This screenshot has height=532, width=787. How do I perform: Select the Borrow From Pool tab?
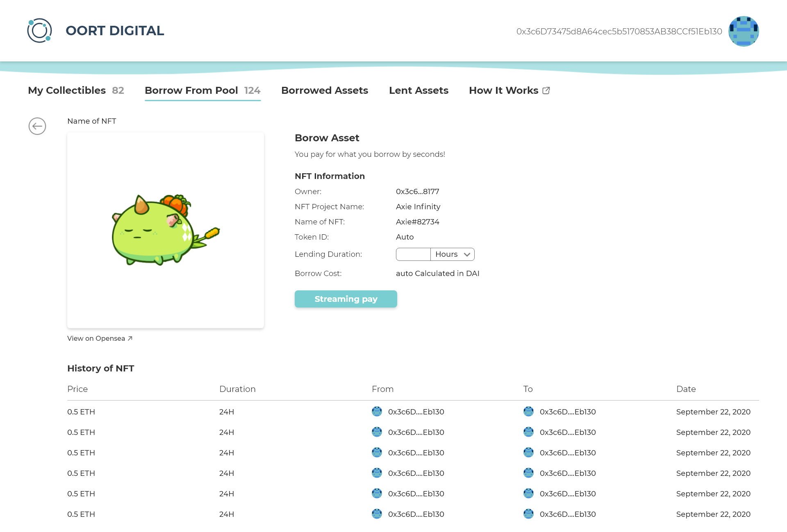pos(202,91)
